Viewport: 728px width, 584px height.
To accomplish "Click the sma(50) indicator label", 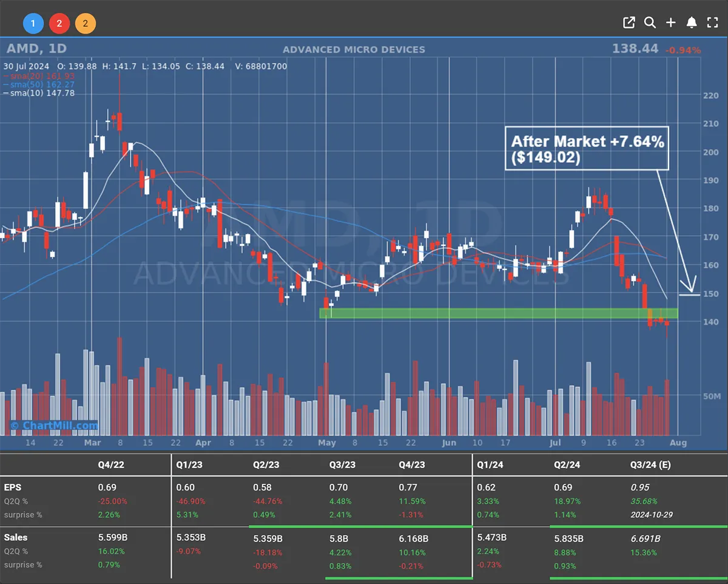I will click(x=39, y=84).
